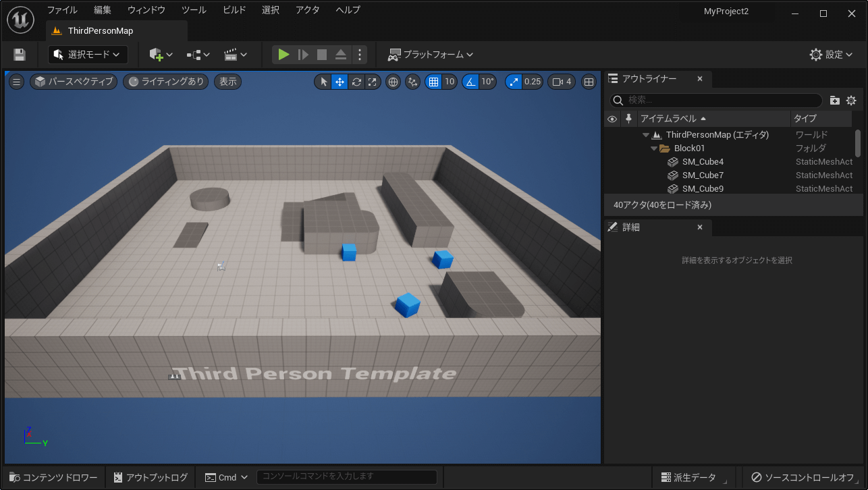Screen dimensions: 868x490
Task: Open rotation snap value 10° menu
Action: point(487,82)
